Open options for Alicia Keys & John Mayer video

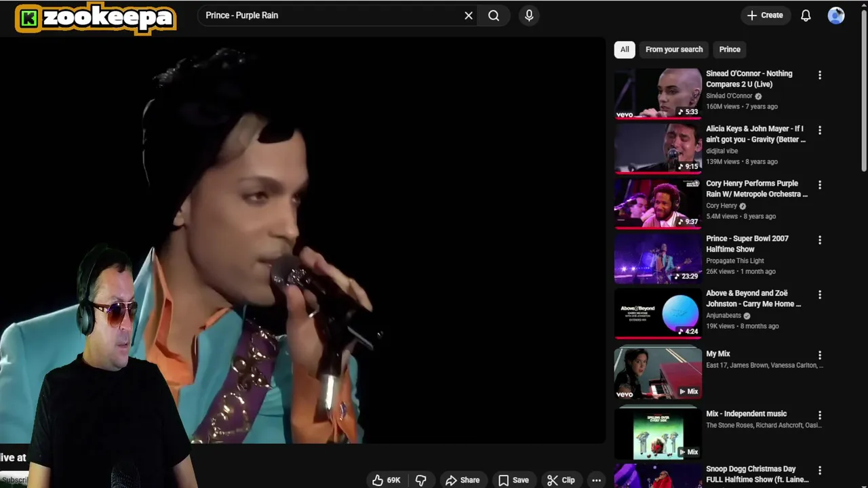(820, 130)
